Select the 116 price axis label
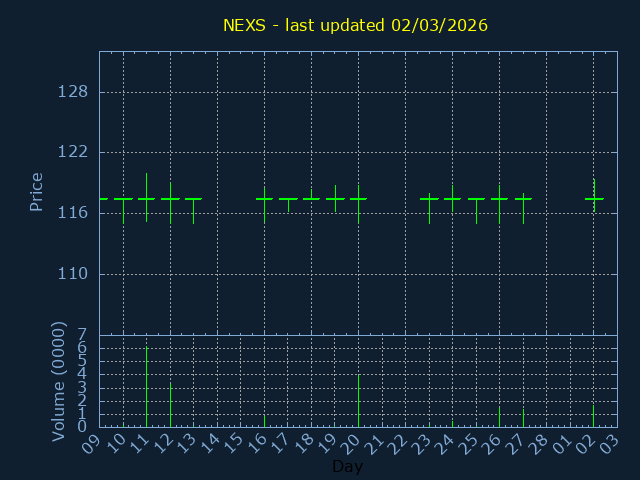 point(74,213)
